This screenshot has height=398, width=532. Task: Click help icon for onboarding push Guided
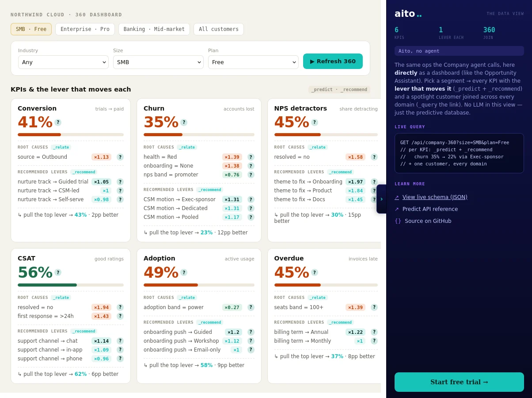(251, 332)
